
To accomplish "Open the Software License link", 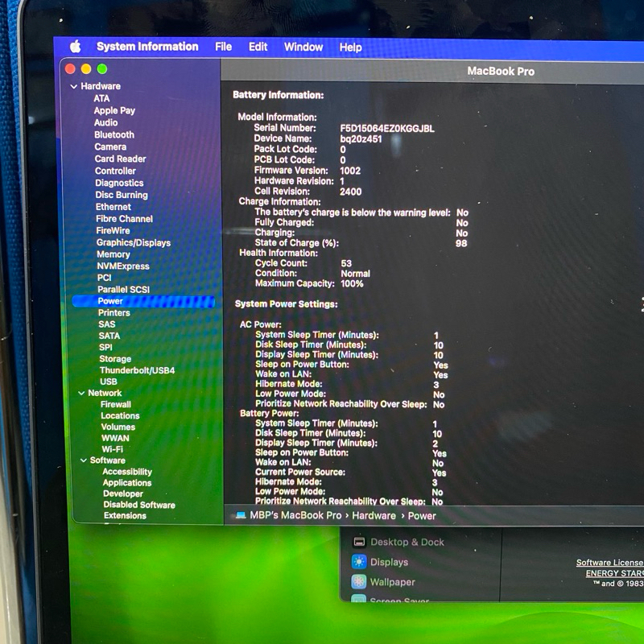I will (x=609, y=562).
